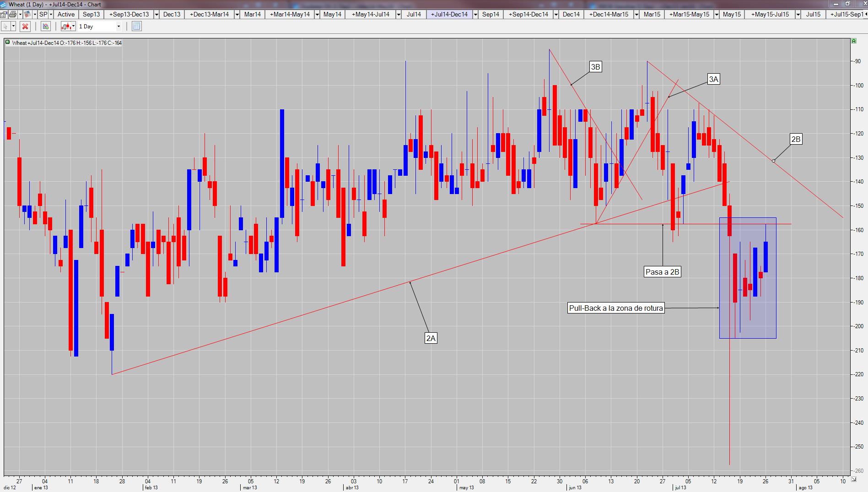Image resolution: width=868 pixels, height=492 pixels.
Task: Click the data table grid icon
Action: pos(136,26)
